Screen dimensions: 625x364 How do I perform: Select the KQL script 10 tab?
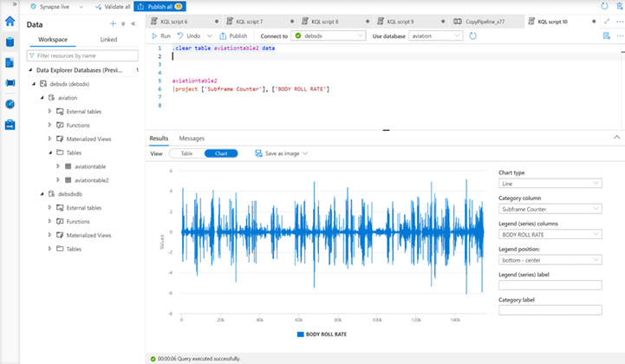(x=563, y=22)
